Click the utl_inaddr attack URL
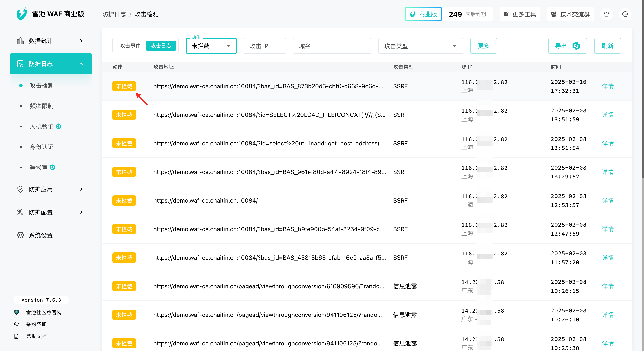The height and width of the screenshot is (351, 644). pos(269,143)
